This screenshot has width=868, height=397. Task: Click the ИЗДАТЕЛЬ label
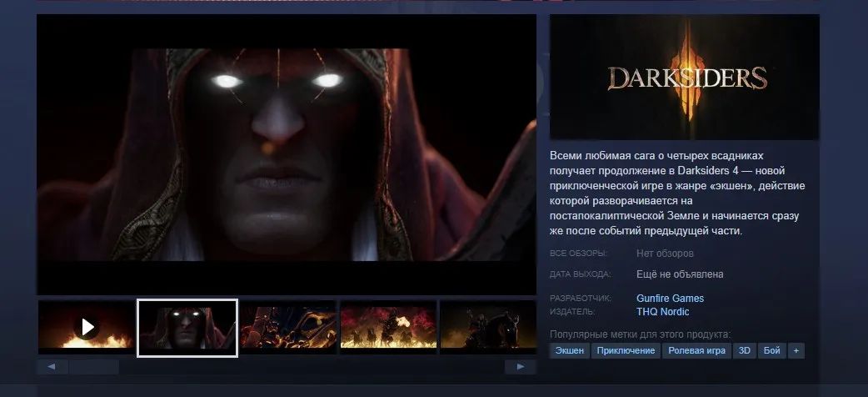pyautogui.click(x=571, y=312)
